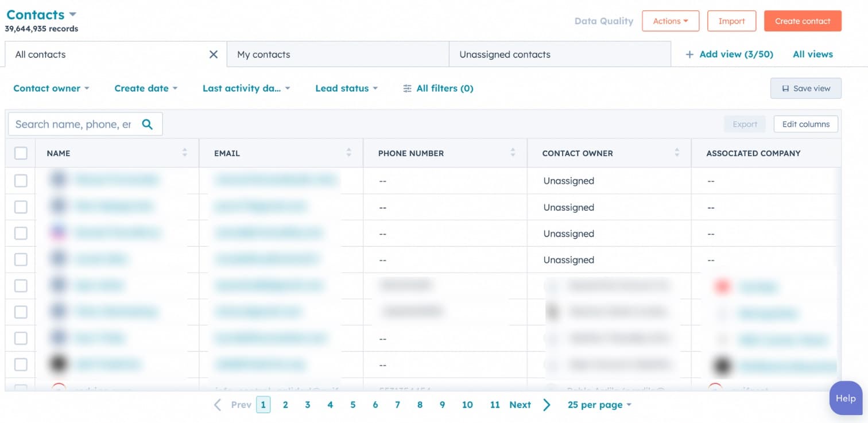Check the first contact row checkbox
This screenshot has width=868, height=423.
[21, 181]
